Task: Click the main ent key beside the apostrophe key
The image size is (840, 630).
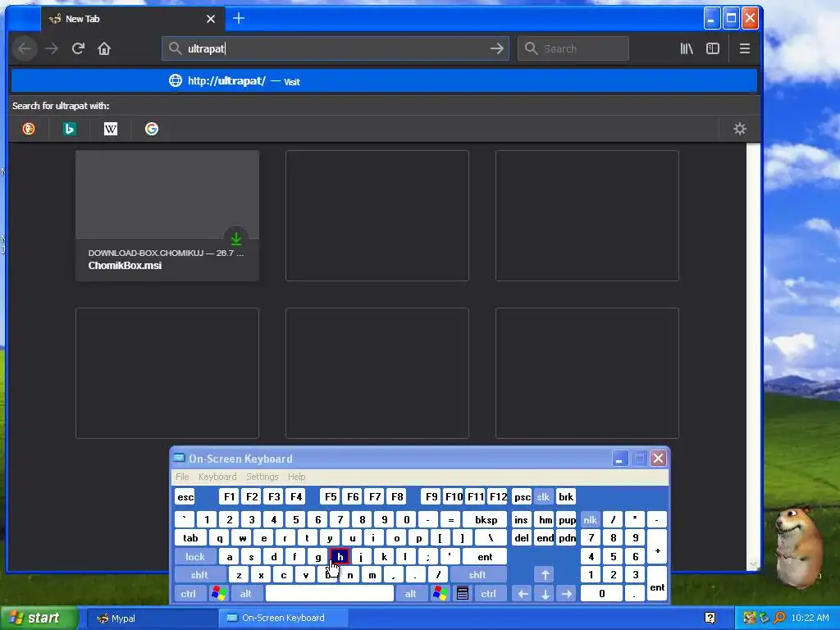Action: (485, 557)
